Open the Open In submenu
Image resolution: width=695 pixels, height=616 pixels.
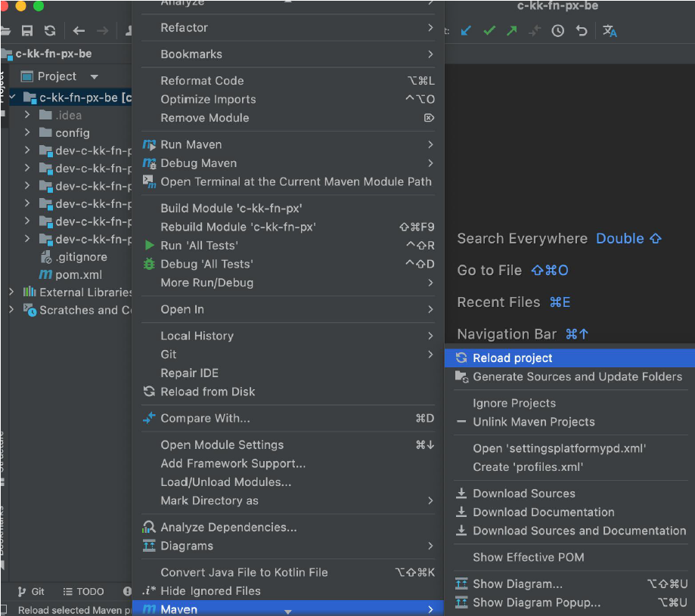click(x=288, y=309)
